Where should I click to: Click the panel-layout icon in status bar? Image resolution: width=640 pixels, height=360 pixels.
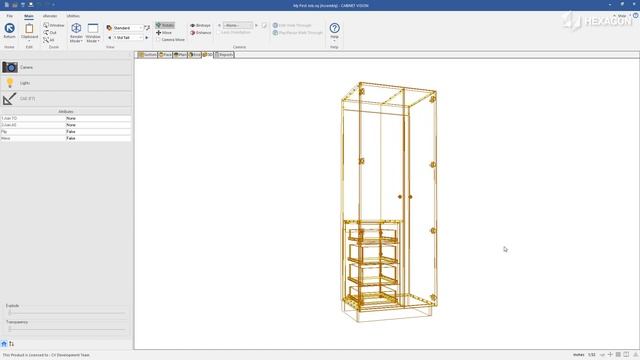click(626, 355)
